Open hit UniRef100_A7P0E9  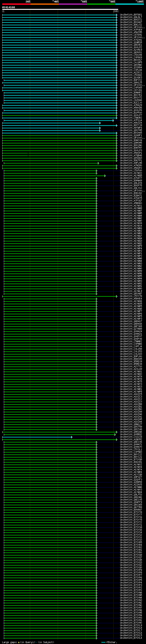point(131,30)
